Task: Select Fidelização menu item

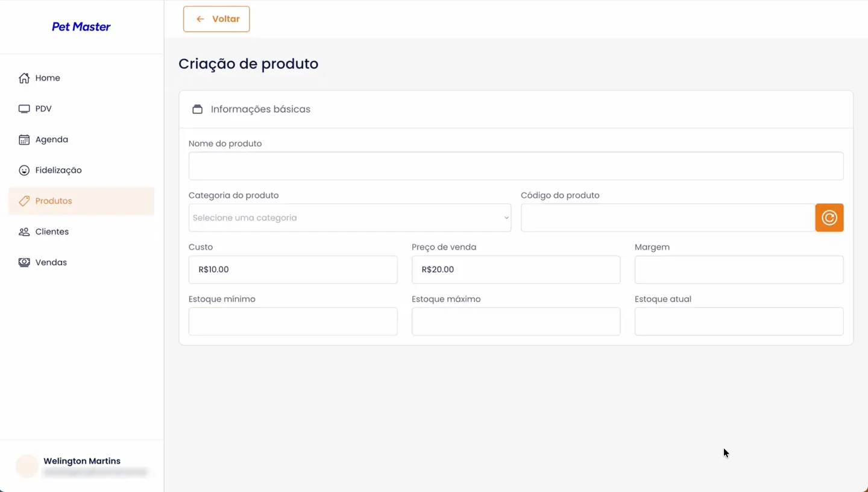Action: point(81,170)
